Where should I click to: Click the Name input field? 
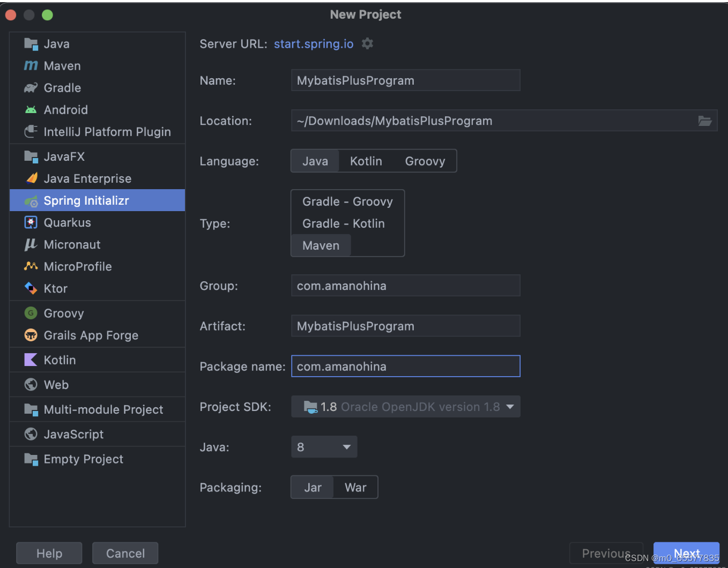tap(406, 80)
